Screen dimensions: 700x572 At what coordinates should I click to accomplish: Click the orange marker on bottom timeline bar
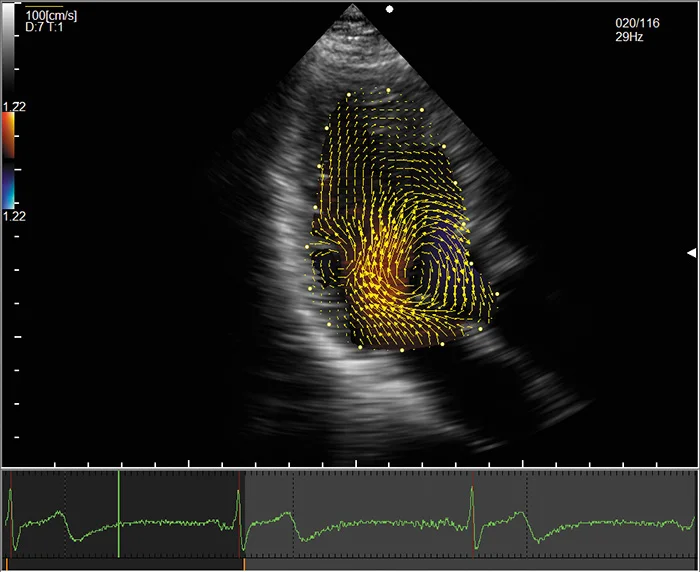[x=243, y=565]
